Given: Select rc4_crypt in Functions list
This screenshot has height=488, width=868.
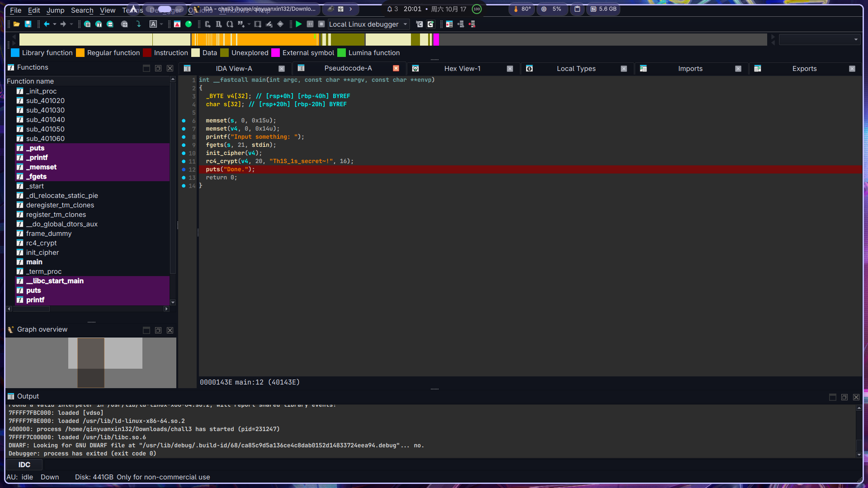Looking at the screenshot, I should [x=41, y=243].
